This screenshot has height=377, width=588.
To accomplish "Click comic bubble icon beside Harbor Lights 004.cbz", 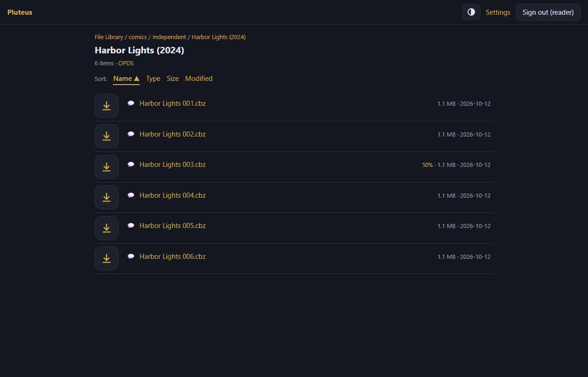I will (131, 195).
